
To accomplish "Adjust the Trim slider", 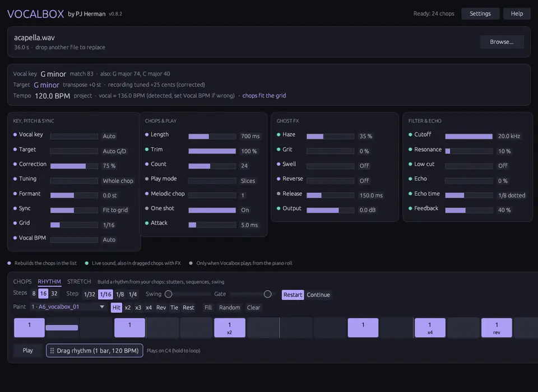I will 212,151.
